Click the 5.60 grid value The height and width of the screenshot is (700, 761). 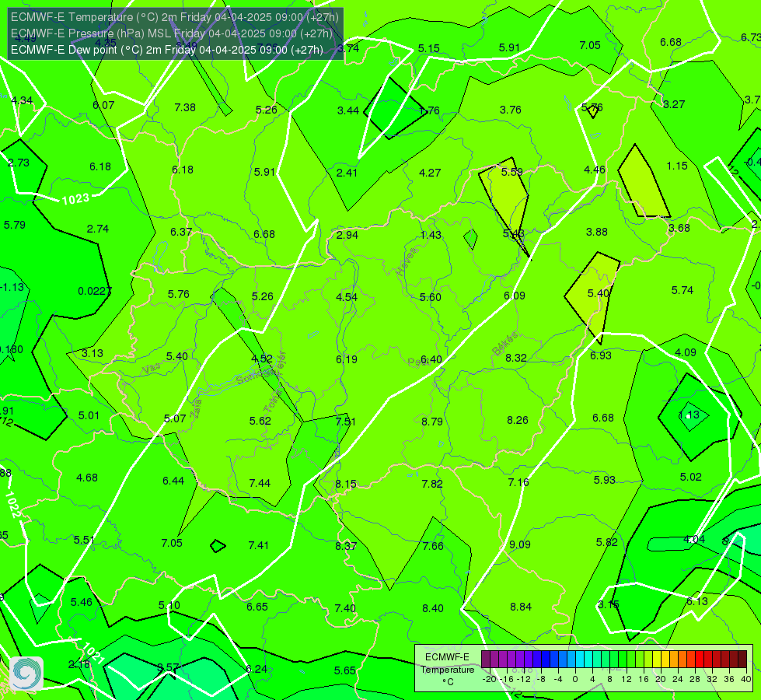pos(431,297)
